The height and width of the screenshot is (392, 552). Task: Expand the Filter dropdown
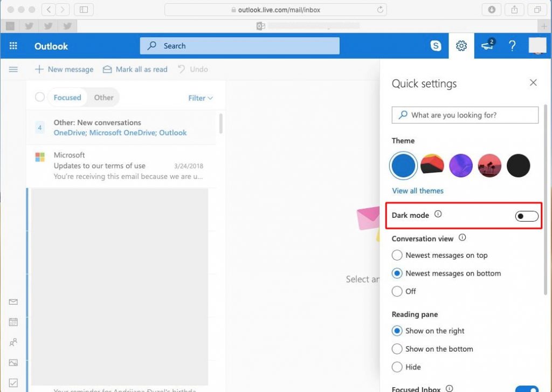point(201,98)
